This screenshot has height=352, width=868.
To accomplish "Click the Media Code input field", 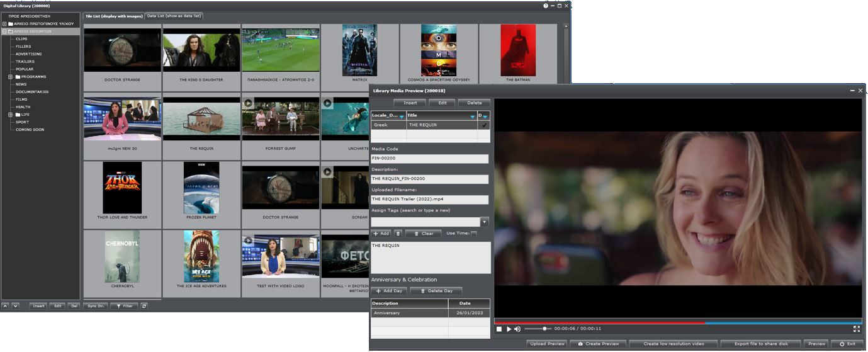I will pyautogui.click(x=430, y=159).
